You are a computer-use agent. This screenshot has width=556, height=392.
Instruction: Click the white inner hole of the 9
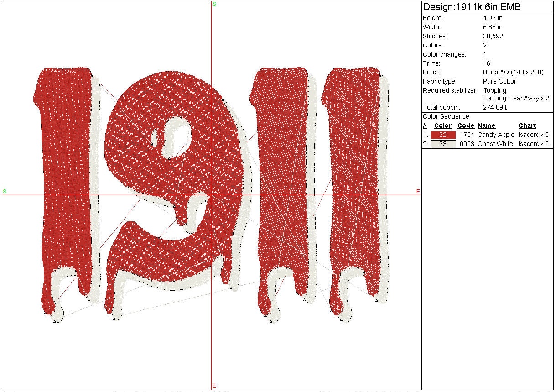click(181, 134)
